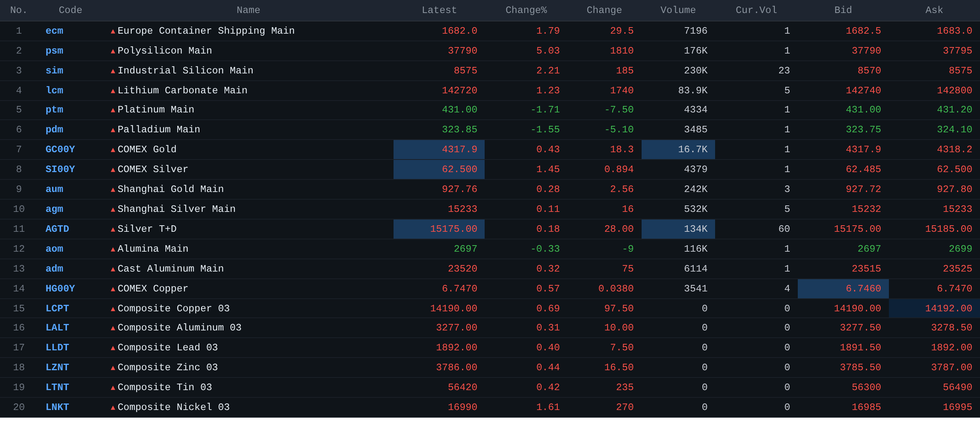
Task: Select the Polysilicon Main name
Action: coord(165,51)
